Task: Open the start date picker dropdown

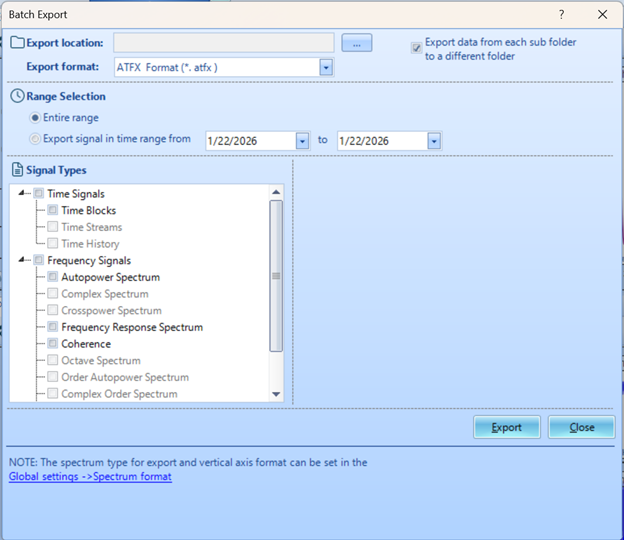Action: coord(302,141)
